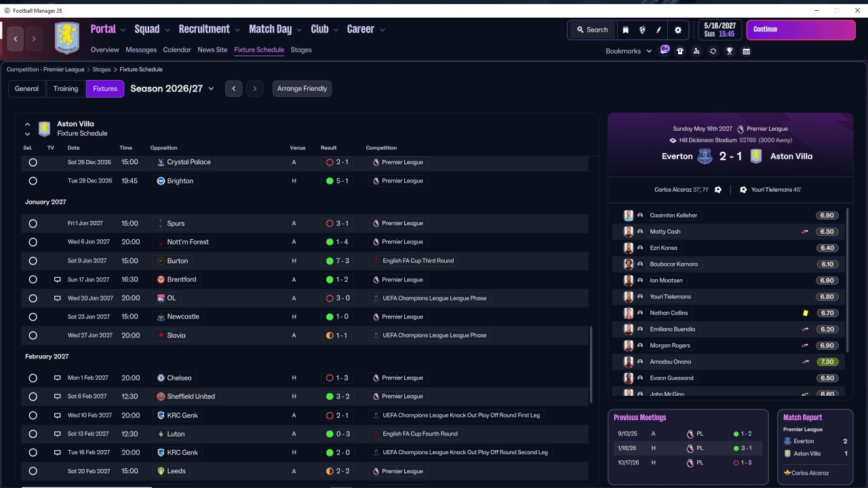The width and height of the screenshot is (868, 488).
Task: Collapse the Aston Villa fixture schedule section
Action: tap(27, 124)
